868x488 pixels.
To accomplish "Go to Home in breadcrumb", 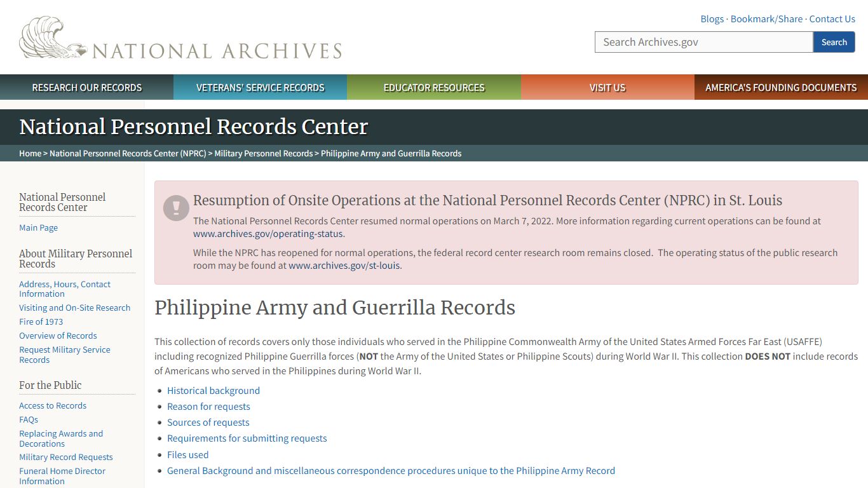I will 31,153.
